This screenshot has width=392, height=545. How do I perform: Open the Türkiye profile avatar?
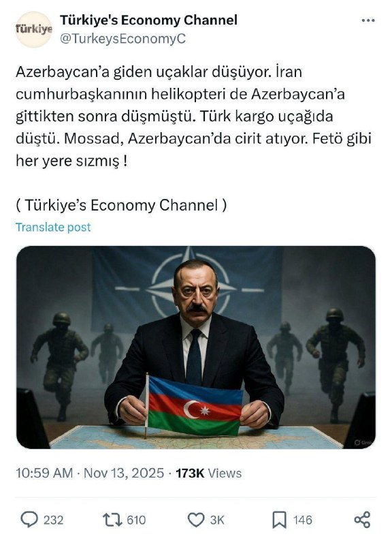tap(33, 29)
